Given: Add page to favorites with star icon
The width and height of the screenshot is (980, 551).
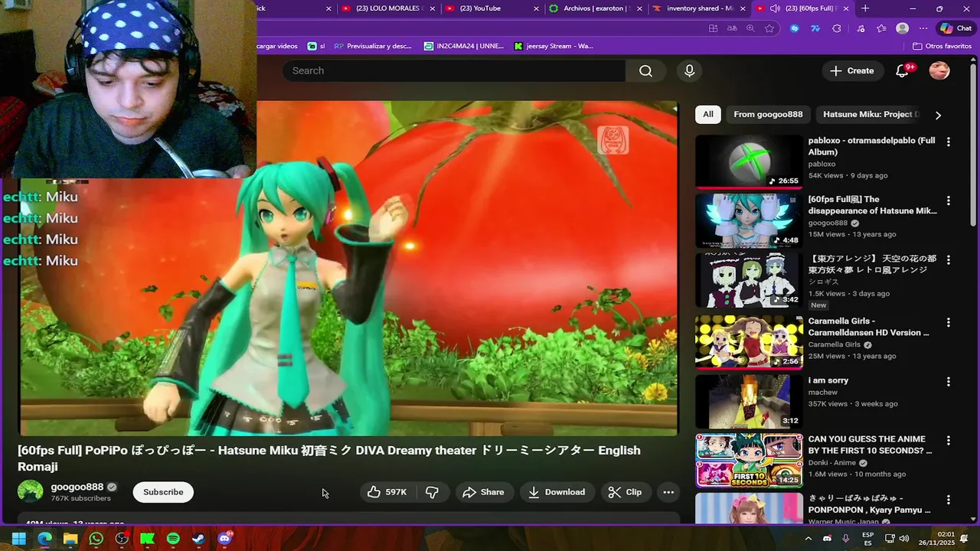Looking at the screenshot, I should 769,28.
